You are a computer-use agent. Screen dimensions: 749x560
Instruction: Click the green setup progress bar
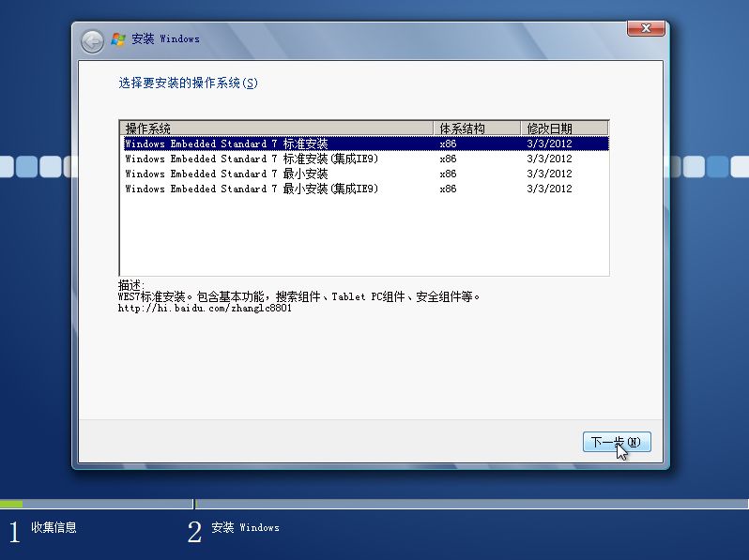click(11, 504)
